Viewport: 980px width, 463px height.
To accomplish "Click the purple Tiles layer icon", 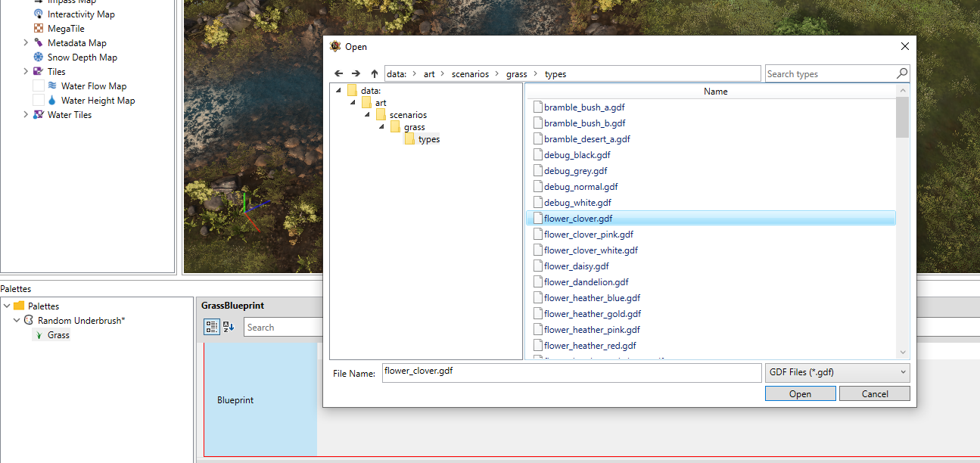I will [x=39, y=72].
